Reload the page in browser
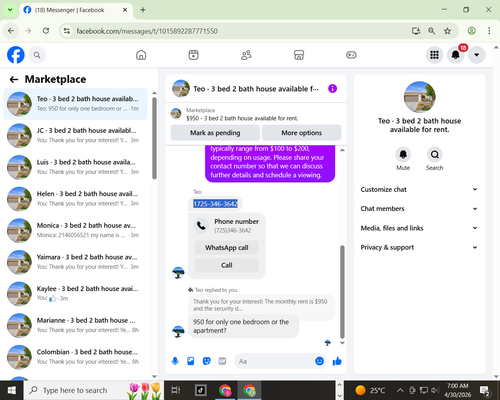 pos(46,31)
